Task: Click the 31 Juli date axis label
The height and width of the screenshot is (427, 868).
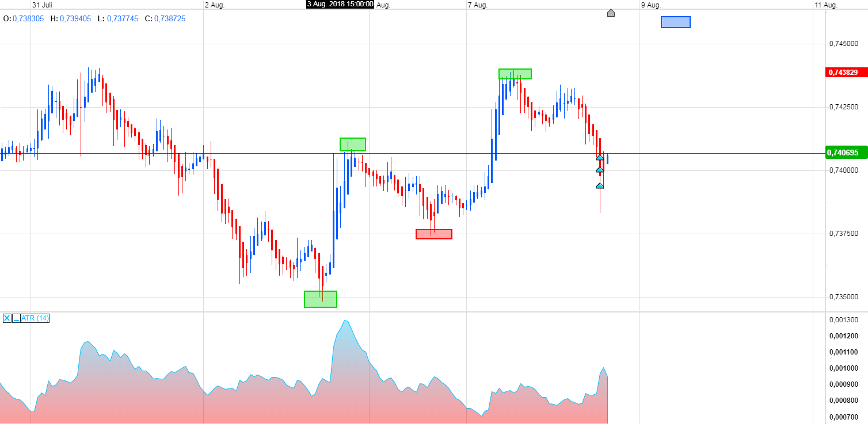Action: click(x=42, y=4)
